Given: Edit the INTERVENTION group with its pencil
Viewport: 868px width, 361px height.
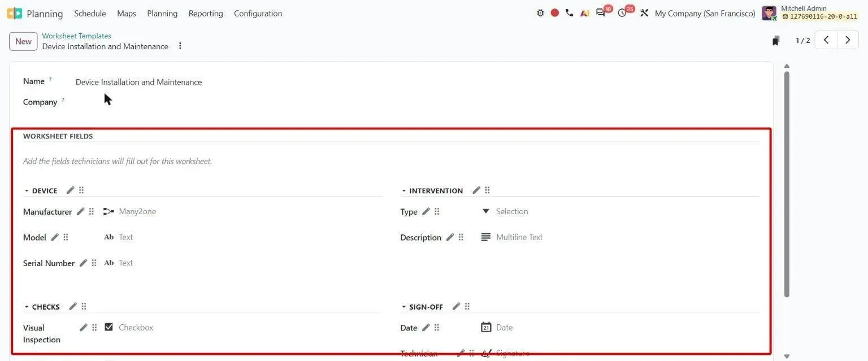Looking at the screenshot, I should click(476, 190).
